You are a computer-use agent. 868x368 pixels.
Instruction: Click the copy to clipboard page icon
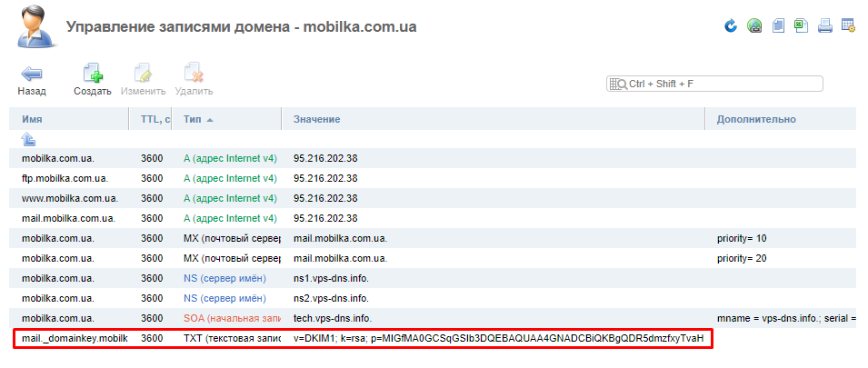click(x=778, y=25)
